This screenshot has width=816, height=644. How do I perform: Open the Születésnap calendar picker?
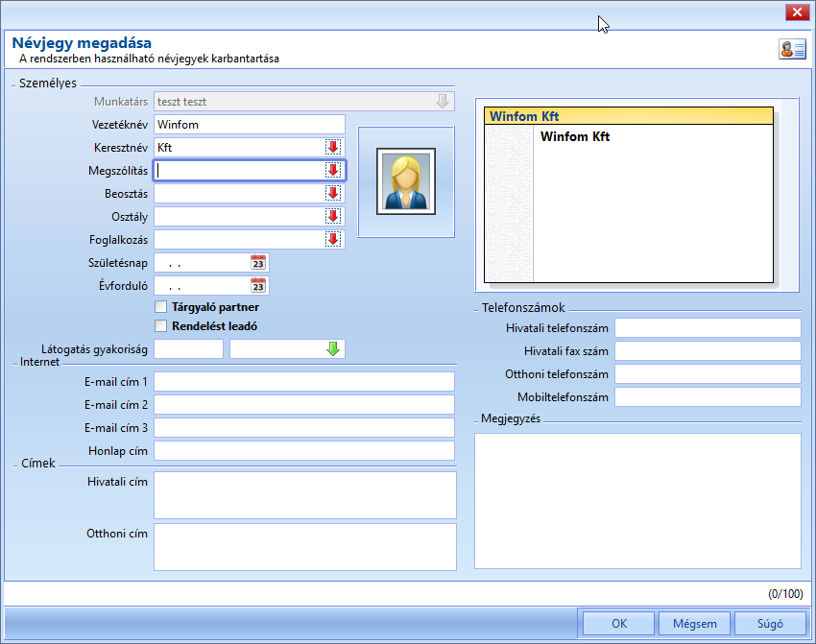258,263
